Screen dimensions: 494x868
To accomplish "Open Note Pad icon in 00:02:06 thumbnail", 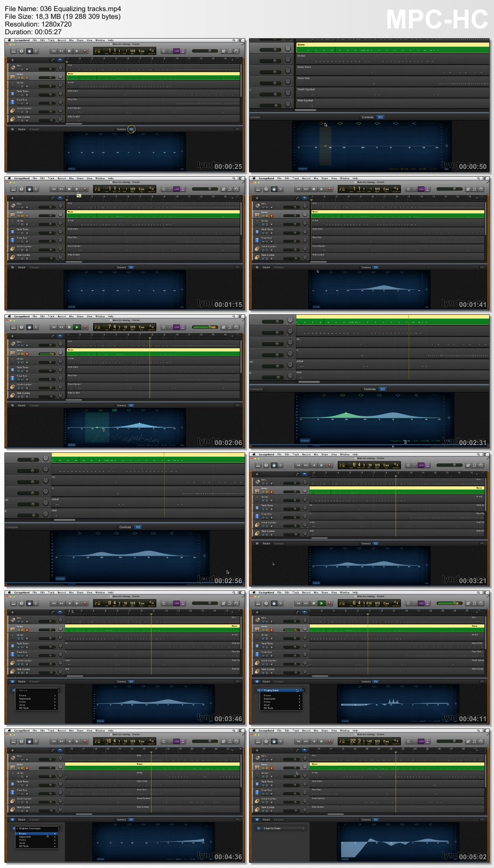I will tap(224, 327).
